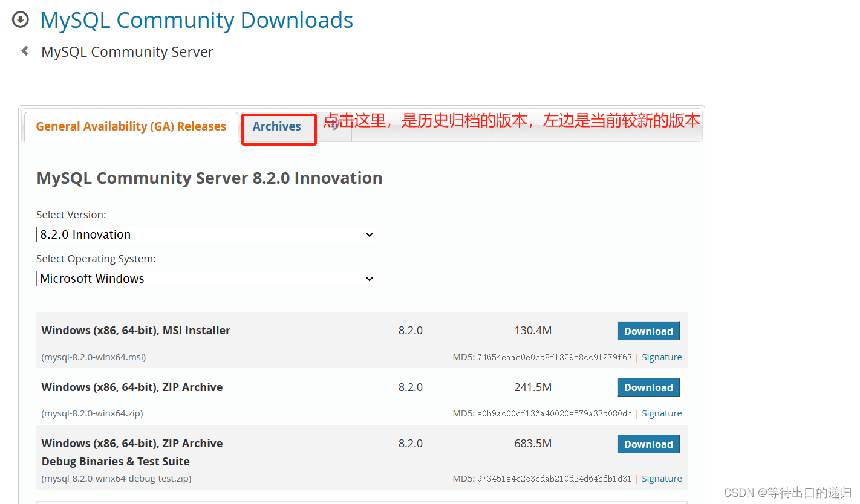Click the MD5 hash e0b9ac00cf136a40020e579a33d080db
Screen dimensions: 860x504
tap(555, 413)
